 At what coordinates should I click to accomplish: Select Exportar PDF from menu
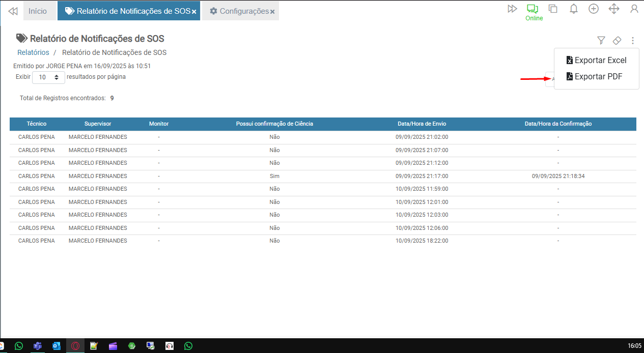(x=594, y=77)
